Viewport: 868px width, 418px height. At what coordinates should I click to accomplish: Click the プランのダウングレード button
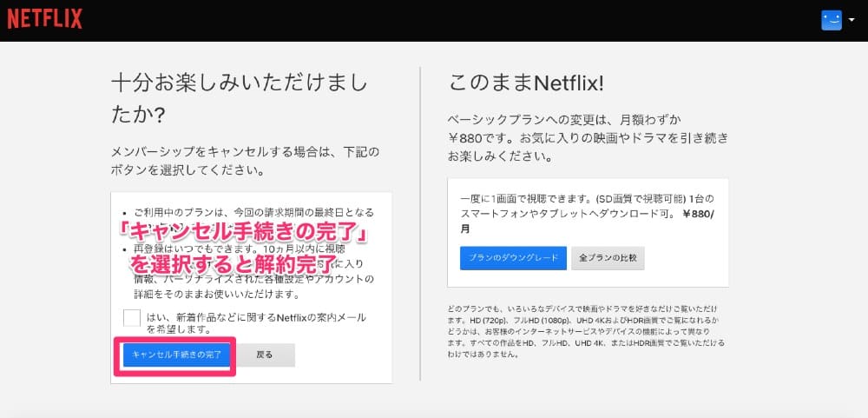click(x=513, y=258)
